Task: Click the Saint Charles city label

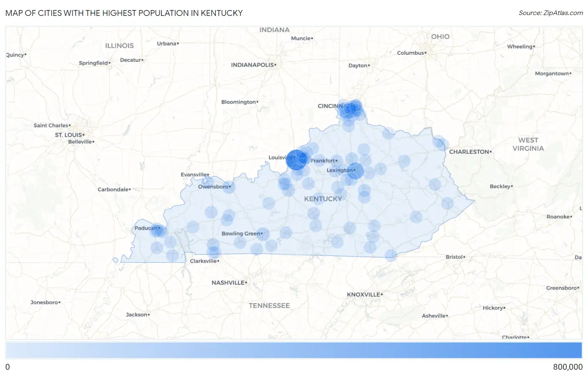Action: [x=51, y=125]
